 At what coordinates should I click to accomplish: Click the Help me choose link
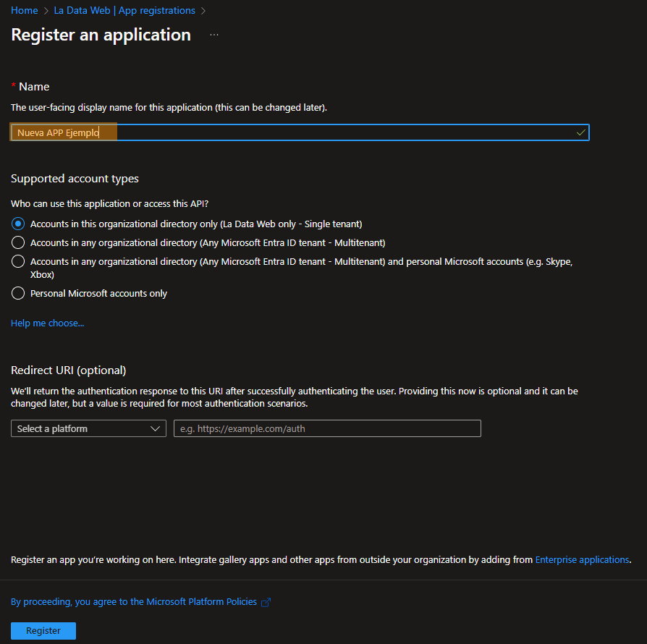tap(48, 323)
